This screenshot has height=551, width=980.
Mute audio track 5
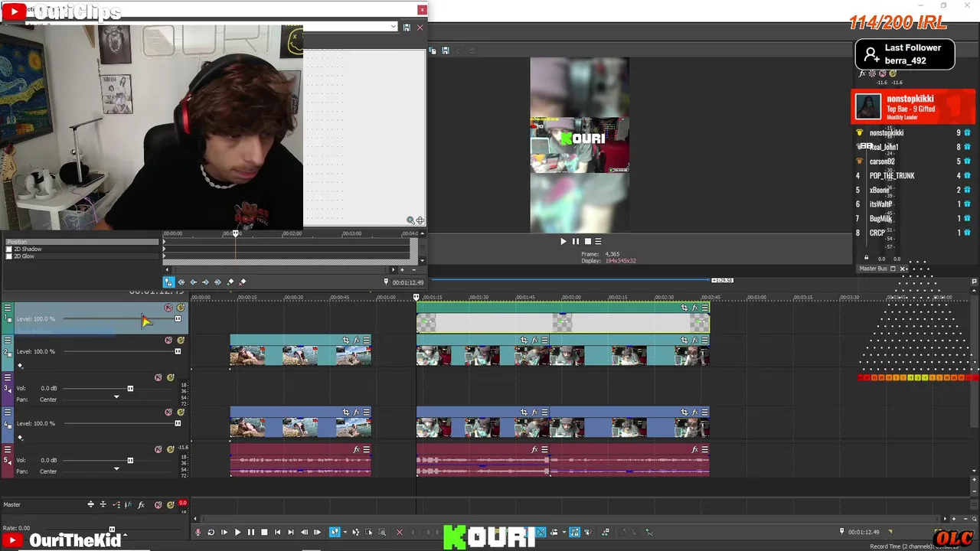[x=158, y=449]
